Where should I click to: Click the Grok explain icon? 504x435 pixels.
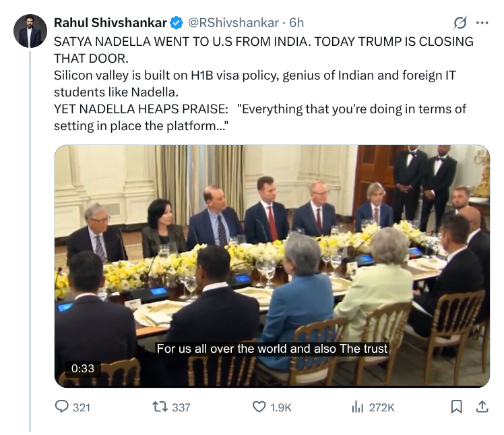[x=460, y=23]
